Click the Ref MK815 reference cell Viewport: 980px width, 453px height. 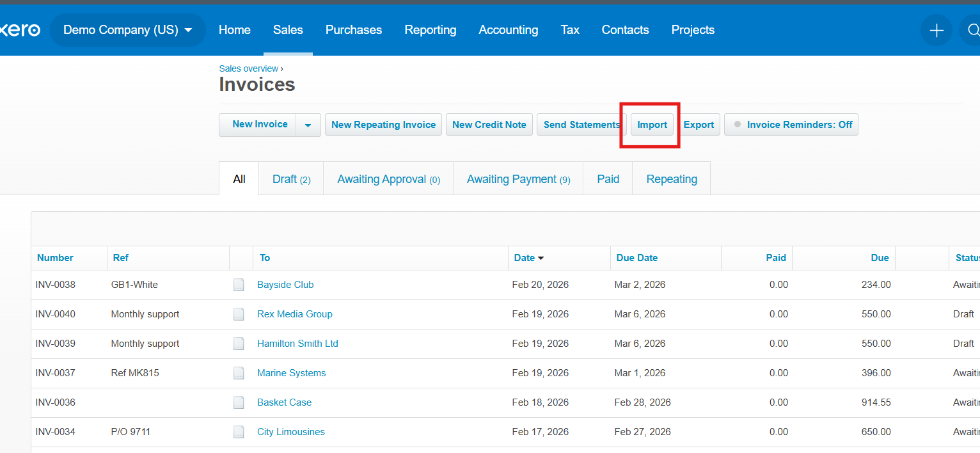point(135,373)
